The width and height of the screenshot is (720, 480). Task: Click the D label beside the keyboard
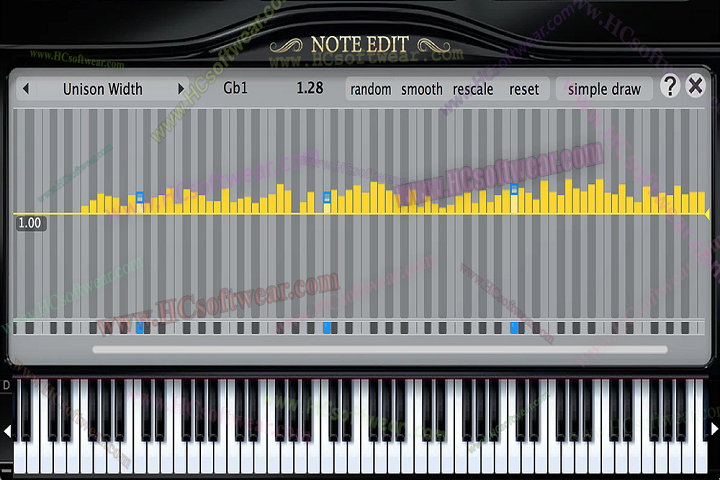pyautogui.click(x=6, y=385)
